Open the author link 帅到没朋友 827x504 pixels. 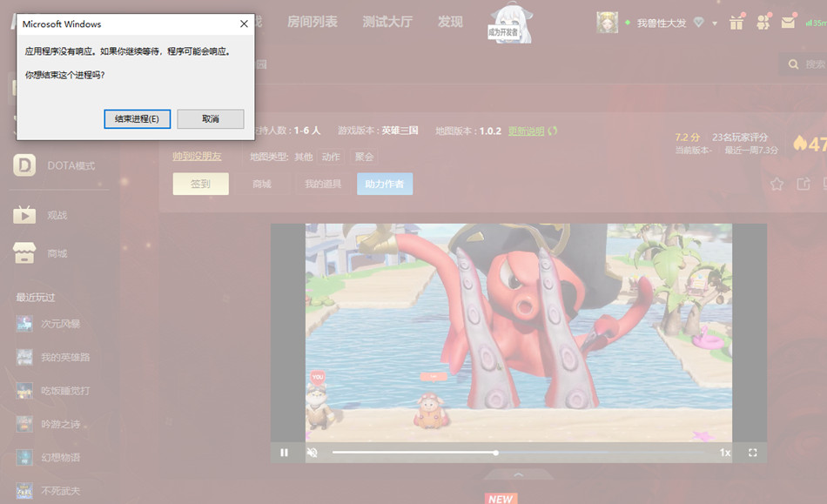(x=197, y=157)
